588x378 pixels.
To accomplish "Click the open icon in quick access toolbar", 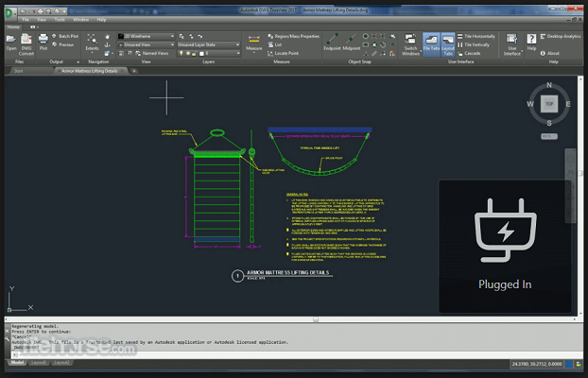I will (24, 11).
